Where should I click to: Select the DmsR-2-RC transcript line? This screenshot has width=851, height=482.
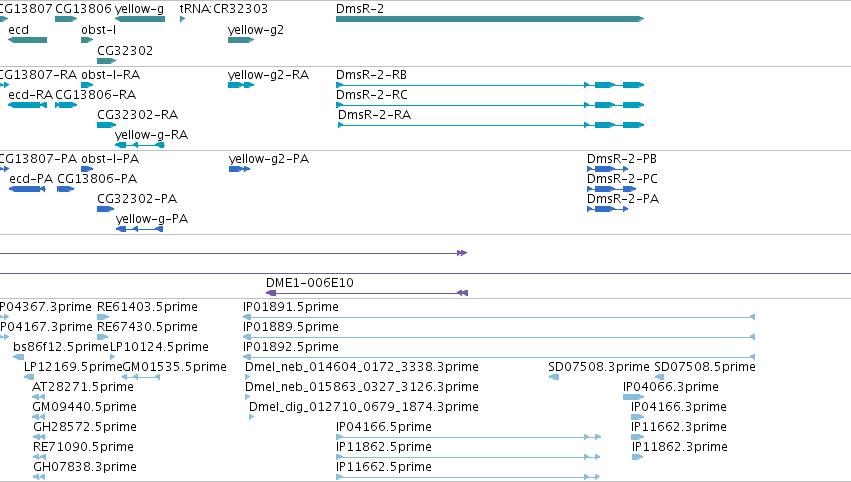click(490, 105)
